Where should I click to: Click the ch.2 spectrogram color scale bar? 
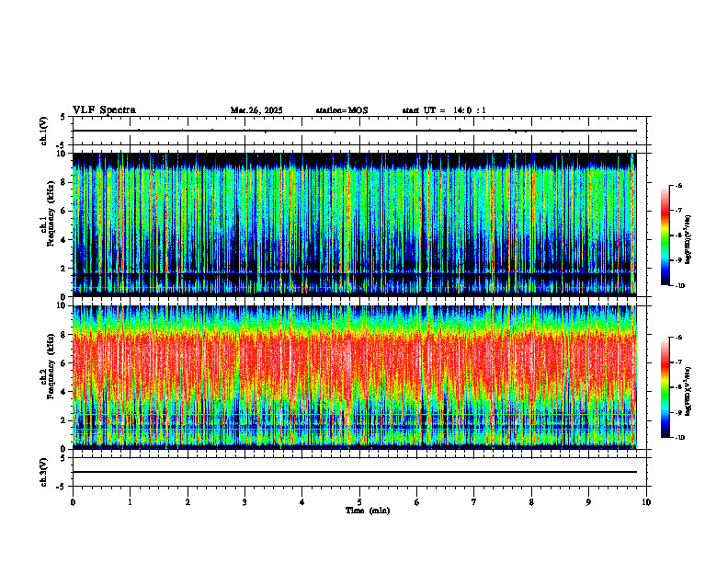tap(665, 387)
